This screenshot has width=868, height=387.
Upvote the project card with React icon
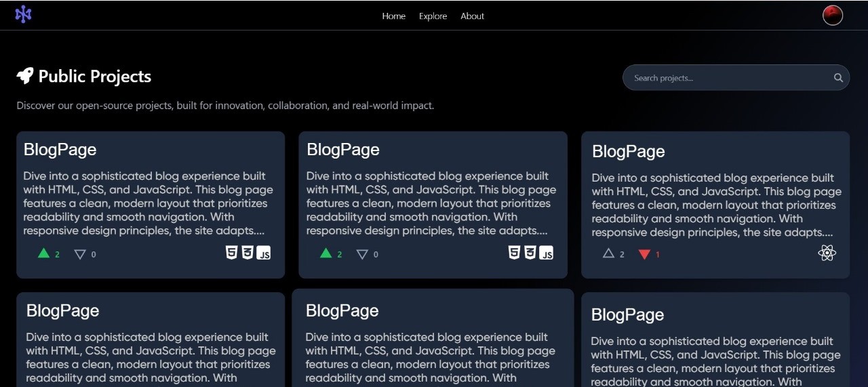click(608, 253)
